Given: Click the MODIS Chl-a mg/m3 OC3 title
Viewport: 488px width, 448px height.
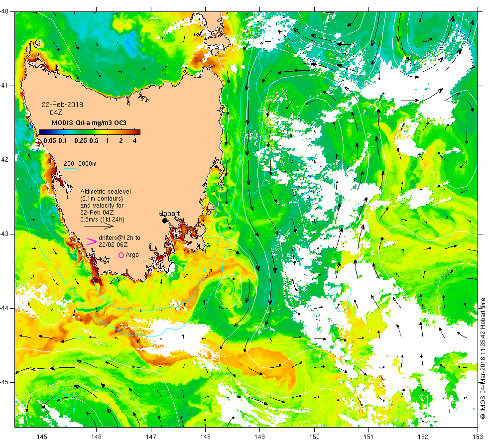Looking at the screenshot, I should 89,123.
